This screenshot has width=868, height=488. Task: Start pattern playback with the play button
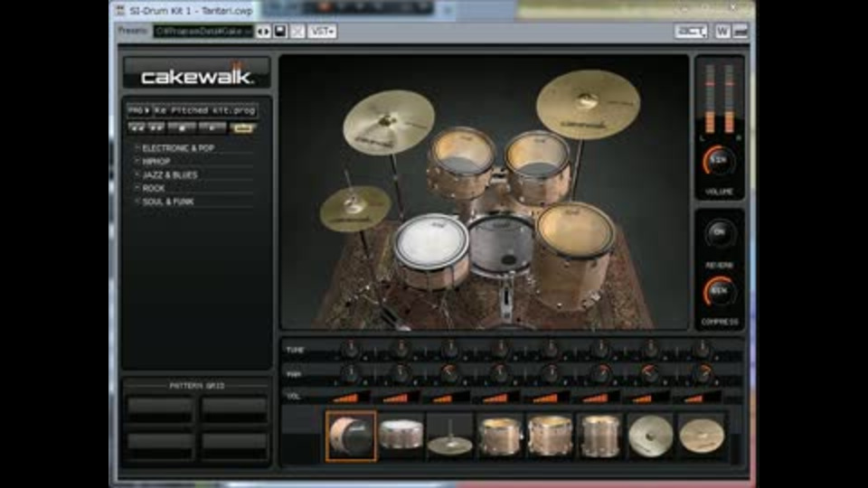coord(212,127)
